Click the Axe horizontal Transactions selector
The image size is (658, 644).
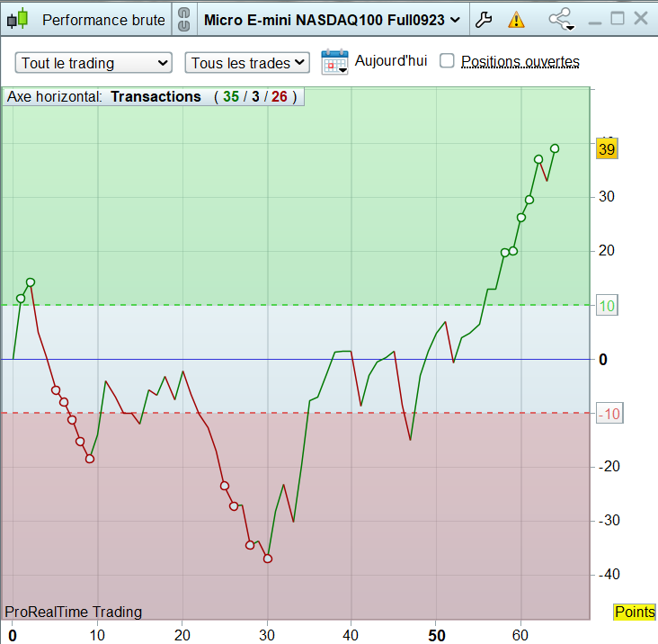(x=153, y=96)
